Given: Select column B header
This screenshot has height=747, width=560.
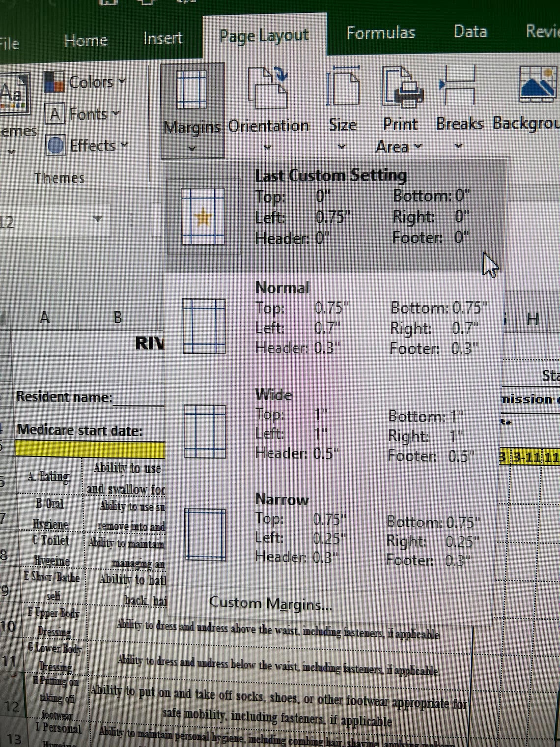Looking at the screenshot, I should (x=118, y=317).
